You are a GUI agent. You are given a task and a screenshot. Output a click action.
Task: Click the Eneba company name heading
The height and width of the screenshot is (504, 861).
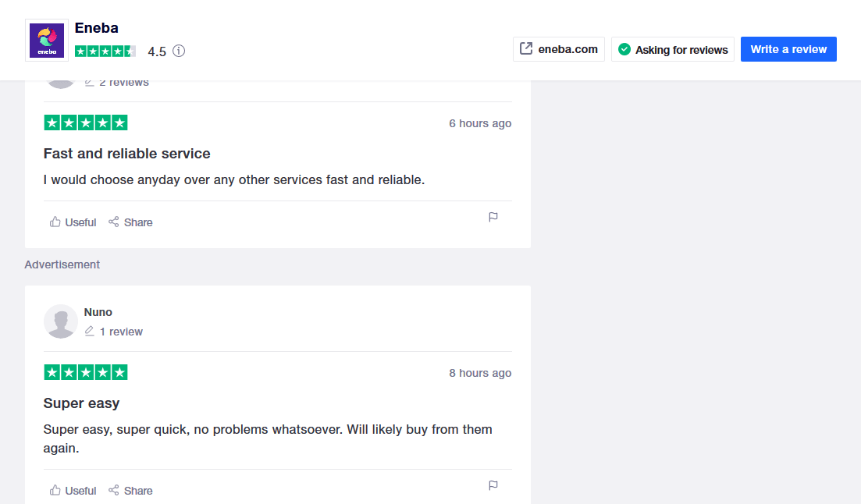coord(97,28)
